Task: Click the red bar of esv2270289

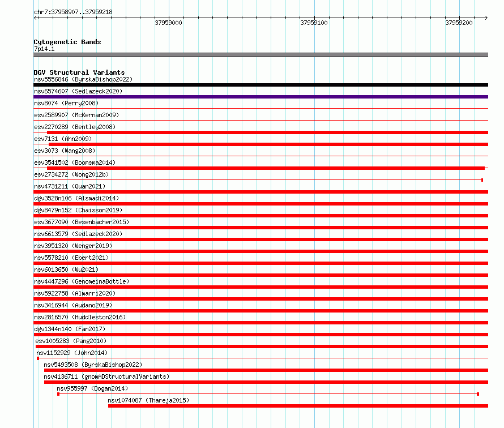Action: tap(267, 132)
